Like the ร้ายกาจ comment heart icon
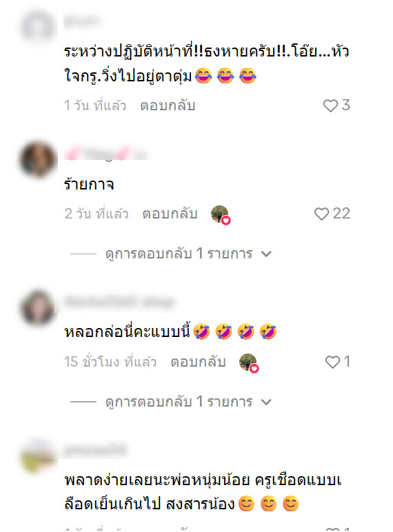The image size is (393, 532). coord(321,214)
